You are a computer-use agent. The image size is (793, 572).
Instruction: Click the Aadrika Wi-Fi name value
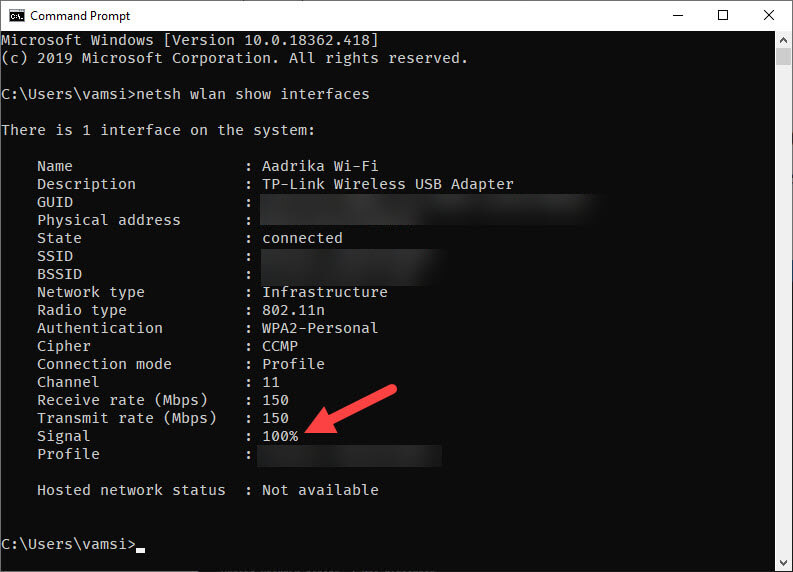pos(320,166)
